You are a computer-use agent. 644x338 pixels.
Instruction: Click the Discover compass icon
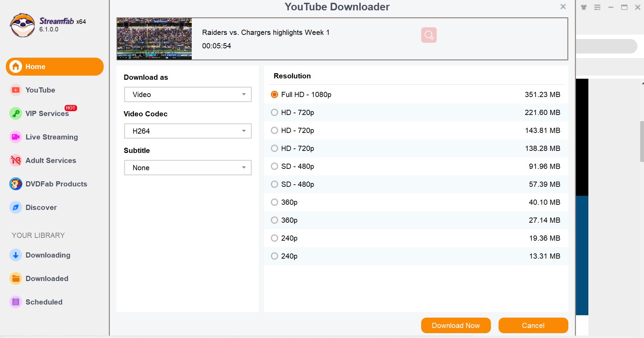16,207
